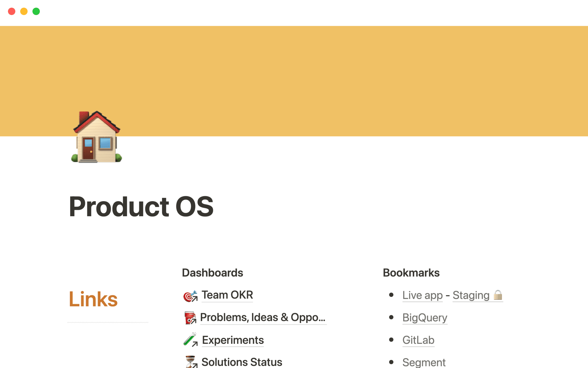
Task: Click the house emoji page icon
Action: [x=96, y=136]
